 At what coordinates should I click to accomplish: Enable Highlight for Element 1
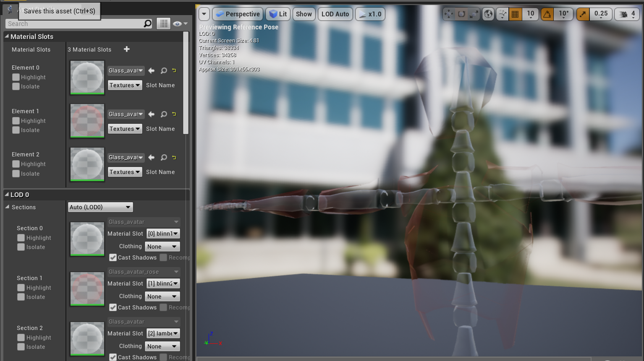[16, 121]
